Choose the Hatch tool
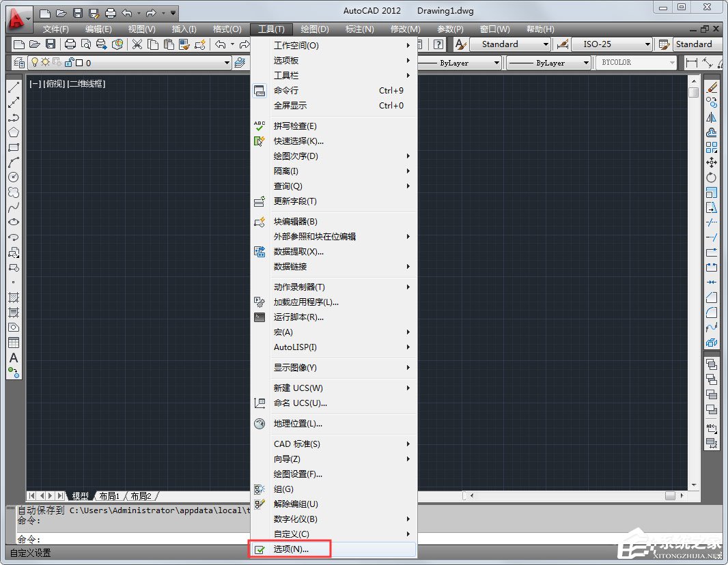Viewport: 728px width, 565px height. [14, 297]
